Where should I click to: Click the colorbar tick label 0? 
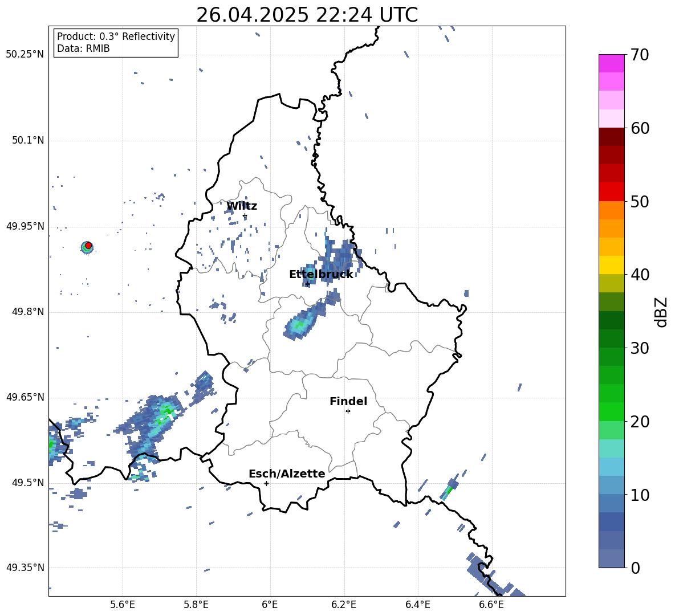click(635, 568)
